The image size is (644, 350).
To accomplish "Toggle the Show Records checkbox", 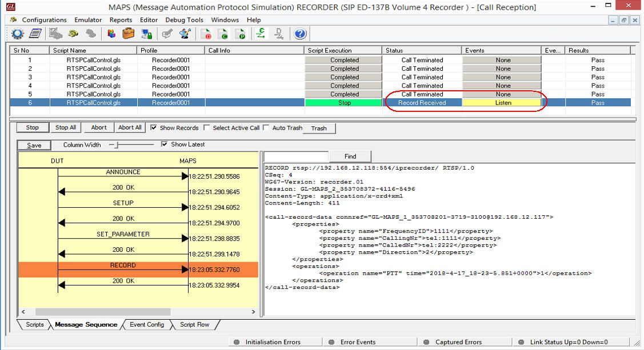I will pos(154,127).
